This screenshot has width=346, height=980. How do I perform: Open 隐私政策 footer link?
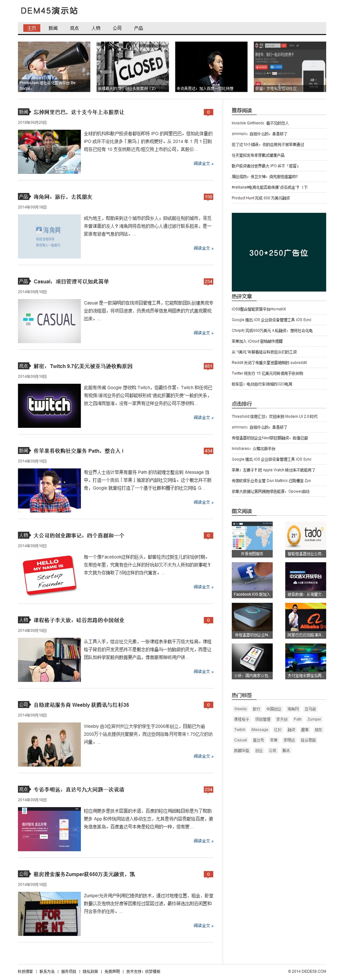pyautogui.click(x=90, y=971)
